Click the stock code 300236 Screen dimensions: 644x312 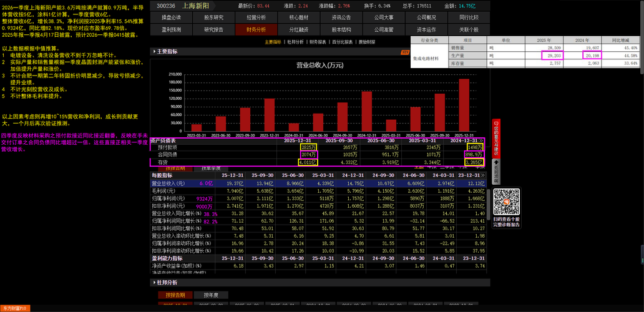(166, 6)
